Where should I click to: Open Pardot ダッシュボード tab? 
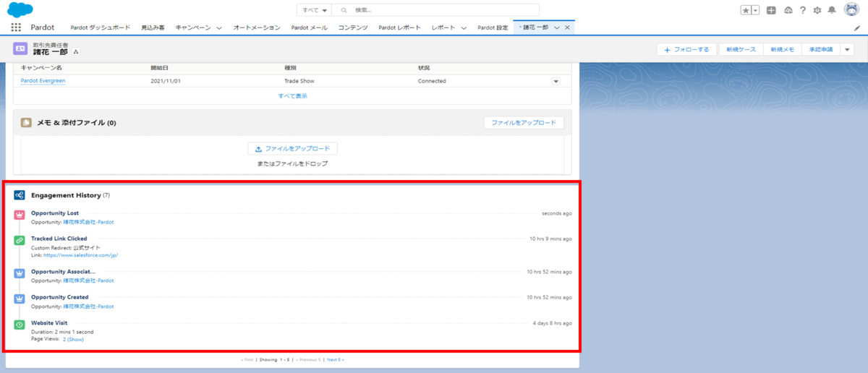click(x=101, y=27)
